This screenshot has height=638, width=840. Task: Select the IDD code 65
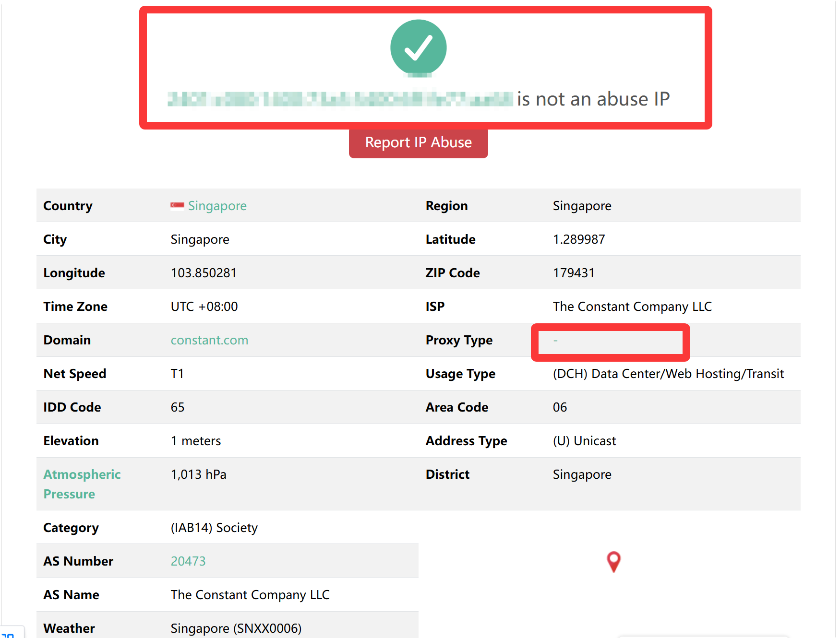point(178,407)
